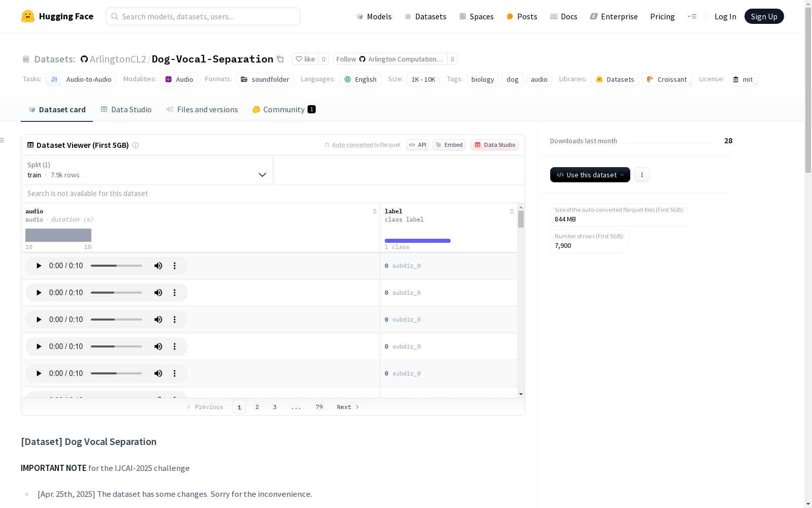Seek within the first audio progress bar
This screenshot has width=812, height=508.
[x=116, y=266]
